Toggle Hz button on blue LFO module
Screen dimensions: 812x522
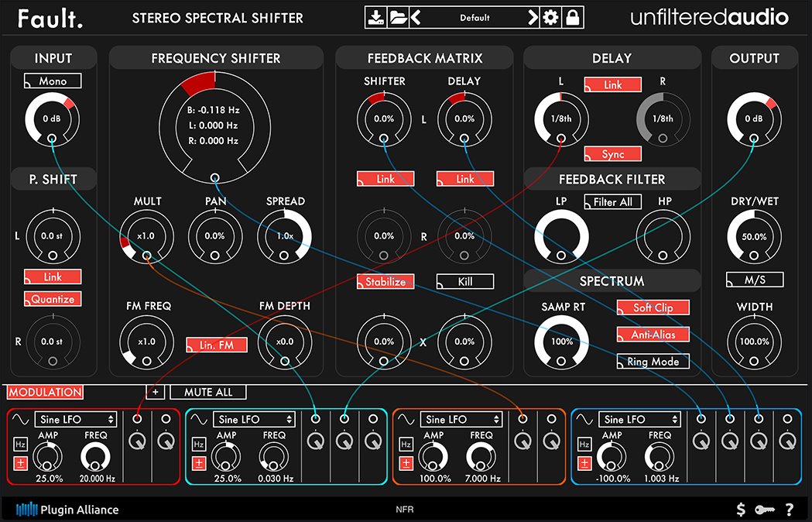coord(584,445)
